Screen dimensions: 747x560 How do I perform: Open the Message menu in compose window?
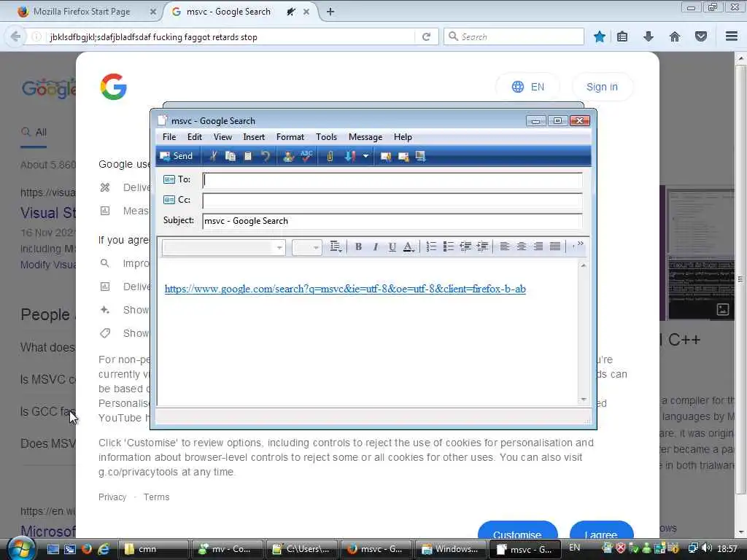pyautogui.click(x=365, y=137)
